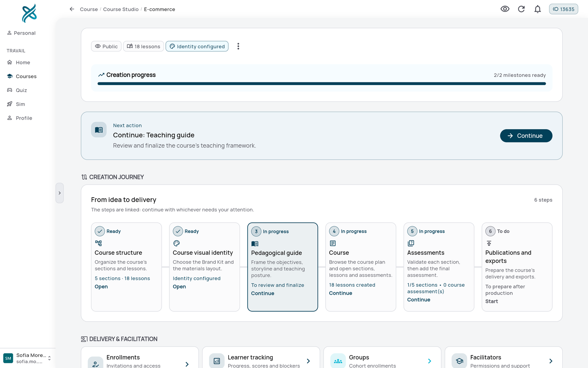
Task: Click the preview eye icon in the header
Action: (505, 9)
